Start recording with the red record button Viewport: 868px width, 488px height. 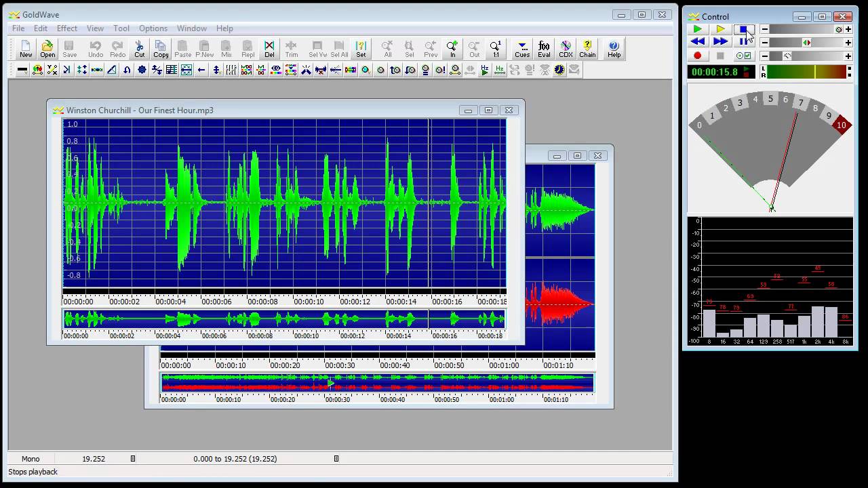coord(697,56)
